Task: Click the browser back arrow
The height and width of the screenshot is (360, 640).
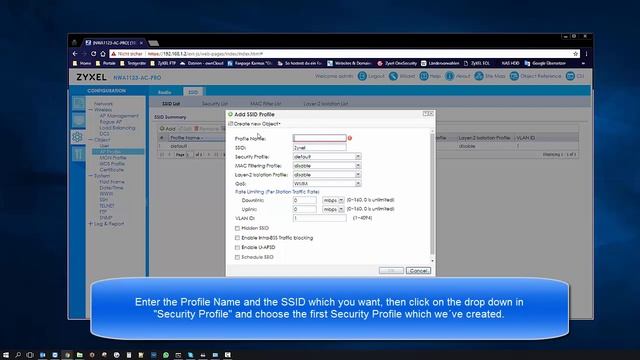Action: click(75, 53)
